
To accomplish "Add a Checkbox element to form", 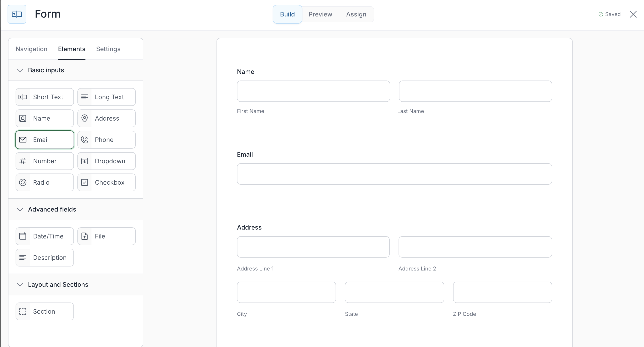I will (107, 182).
